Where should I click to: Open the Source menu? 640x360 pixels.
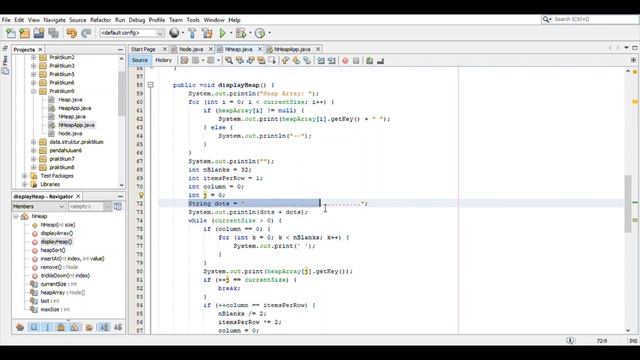(78, 20)
